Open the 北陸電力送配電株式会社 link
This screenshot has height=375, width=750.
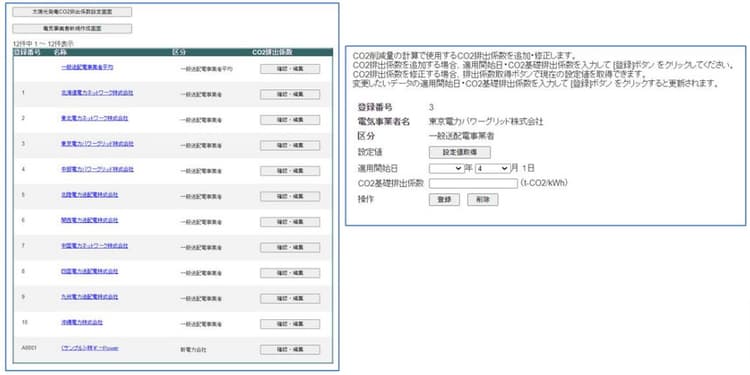point(89,195)
